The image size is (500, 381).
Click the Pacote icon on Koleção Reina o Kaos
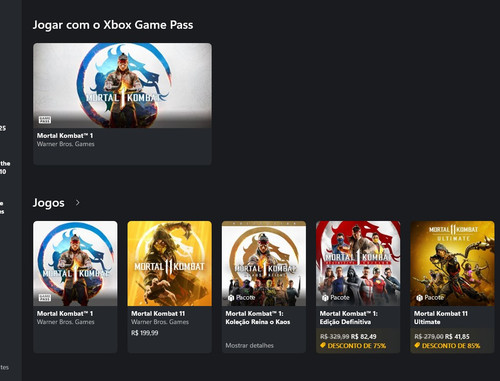point(231,298)
